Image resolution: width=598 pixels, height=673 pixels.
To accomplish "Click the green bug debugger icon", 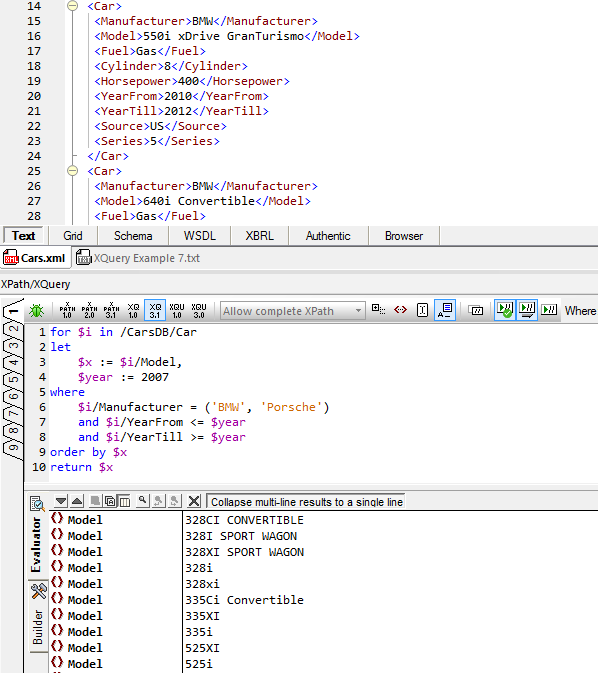I will (36, 310).
